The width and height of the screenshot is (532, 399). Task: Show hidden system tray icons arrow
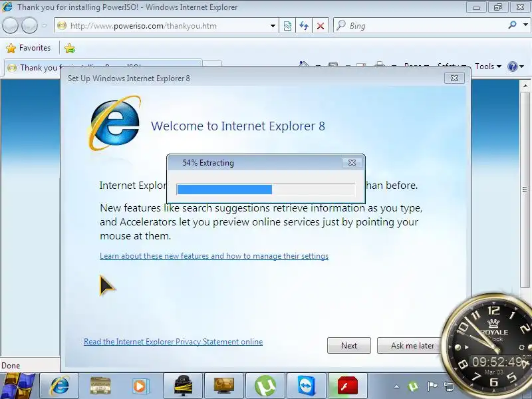(396, 386)
